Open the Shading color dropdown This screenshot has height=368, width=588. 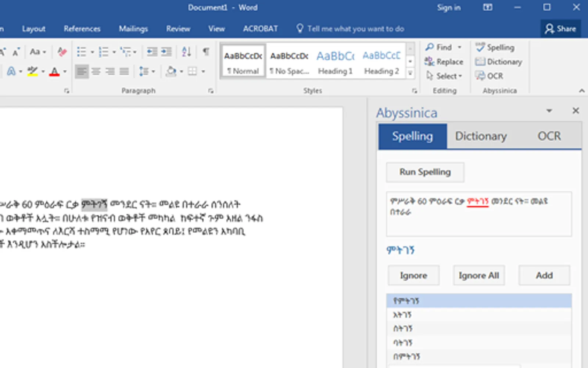click(181, 71)
